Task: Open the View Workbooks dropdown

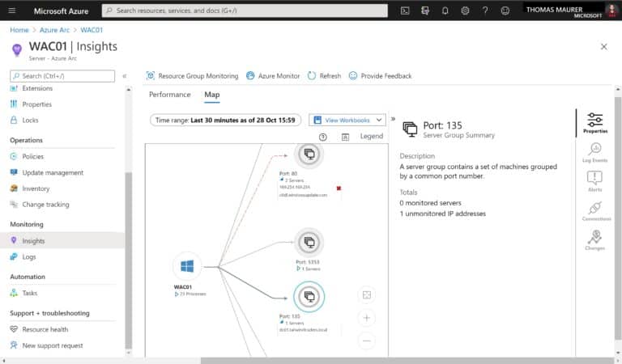Action: click(347, 120)
